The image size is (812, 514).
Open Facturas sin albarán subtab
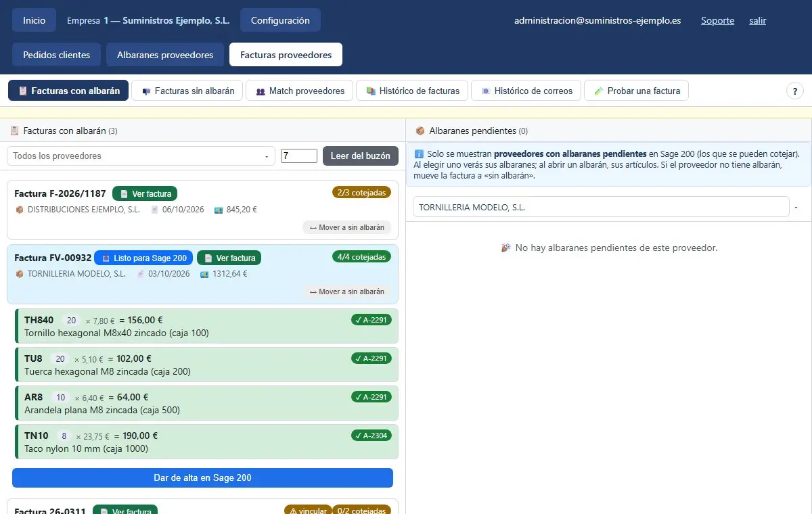click(x=187, y=91)
